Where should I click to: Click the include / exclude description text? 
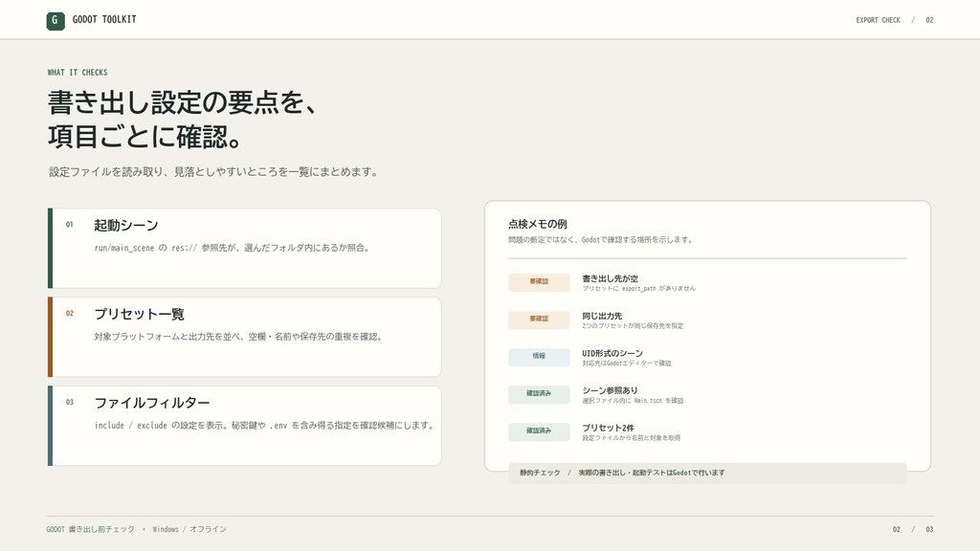(x=265, y=425)
